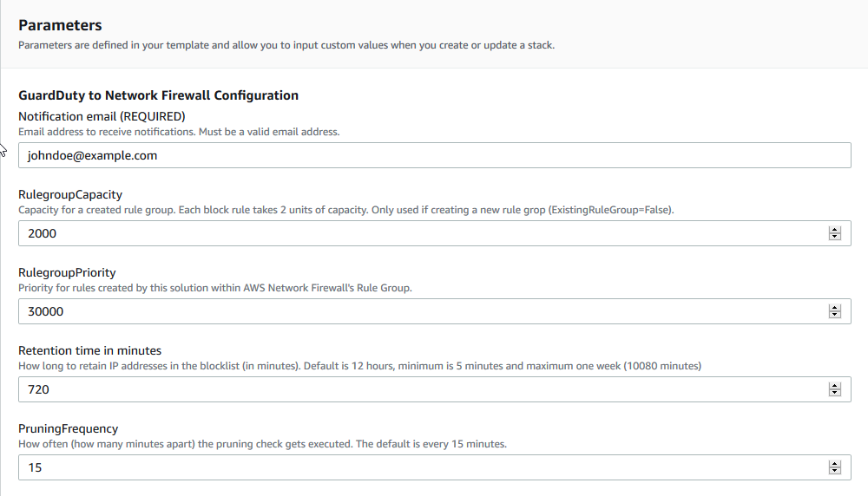Click the description 'How long to retain IP addresses'
This screenshot has width=868, height=496.
coord(360,366)
